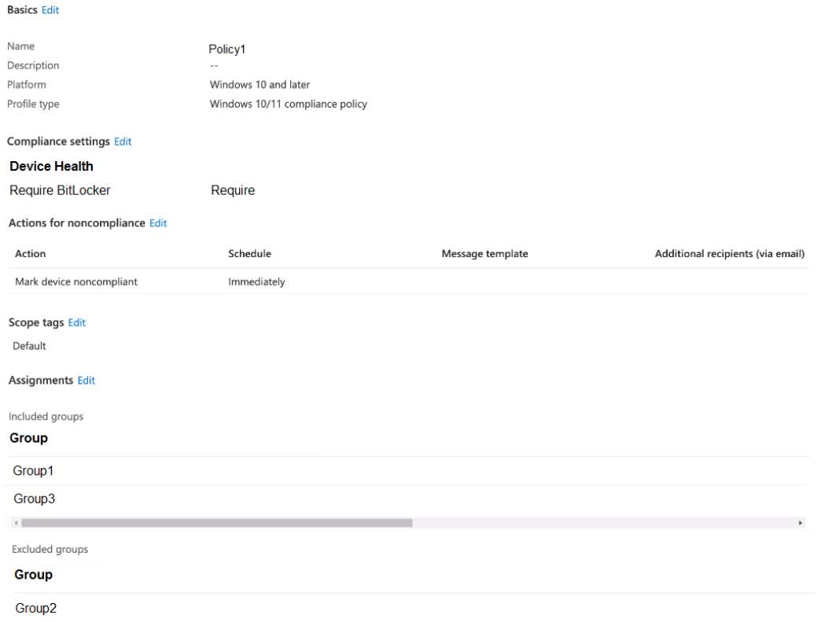Click Edit beside Scope tags
The width and height of the screenshot is (840, 622).
click(x=77, y=323)
